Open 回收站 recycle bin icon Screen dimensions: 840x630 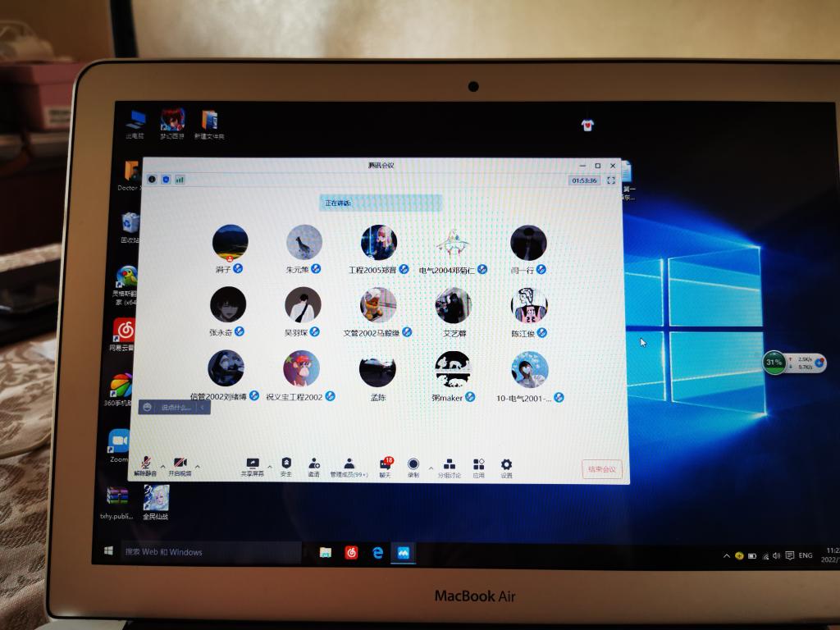click(x=130, y=228)
